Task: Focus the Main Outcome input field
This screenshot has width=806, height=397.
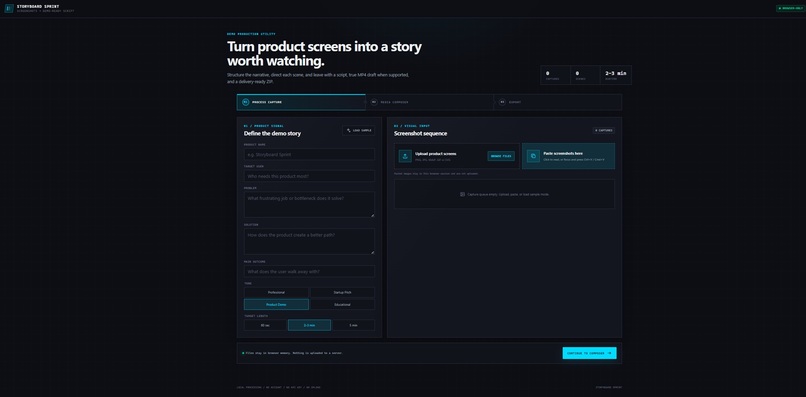Action: point(309,272)
